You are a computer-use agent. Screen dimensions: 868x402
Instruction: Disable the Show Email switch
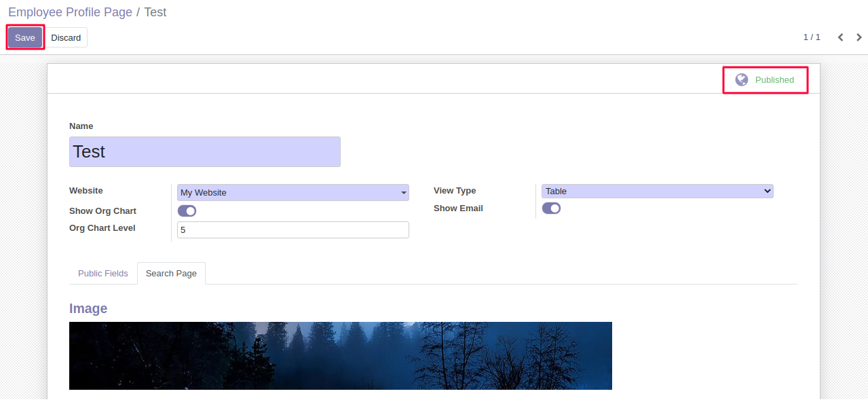pos(551,208)
